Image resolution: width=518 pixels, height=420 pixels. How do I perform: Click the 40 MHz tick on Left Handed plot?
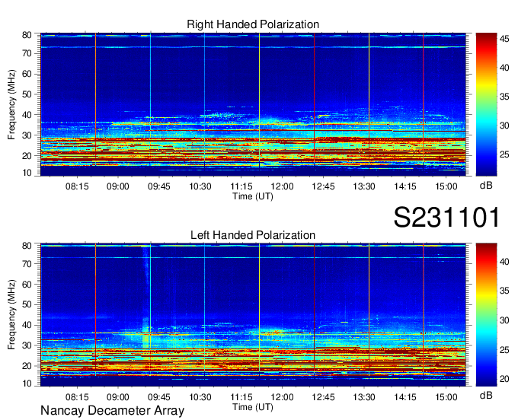point(27,325)
